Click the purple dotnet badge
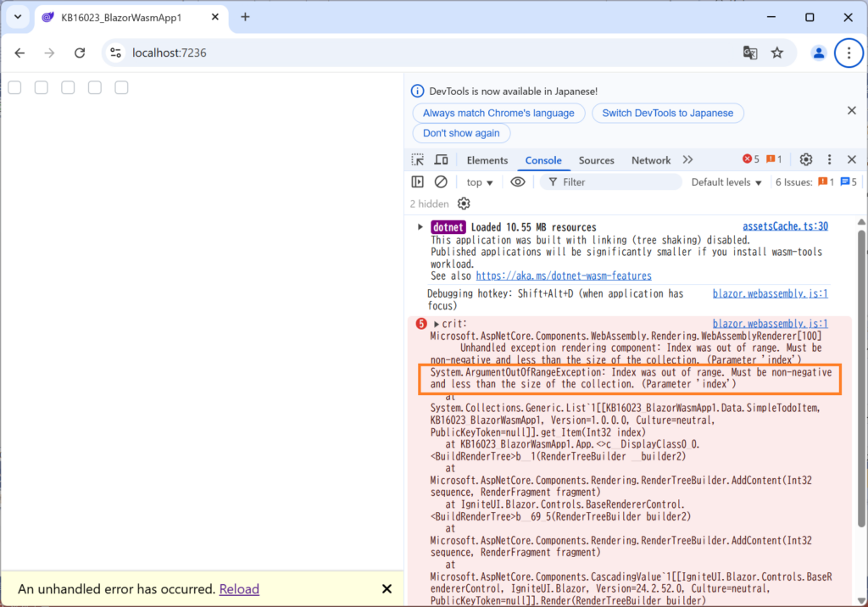Viewport: 868px width, 607px height. [448, 227]
